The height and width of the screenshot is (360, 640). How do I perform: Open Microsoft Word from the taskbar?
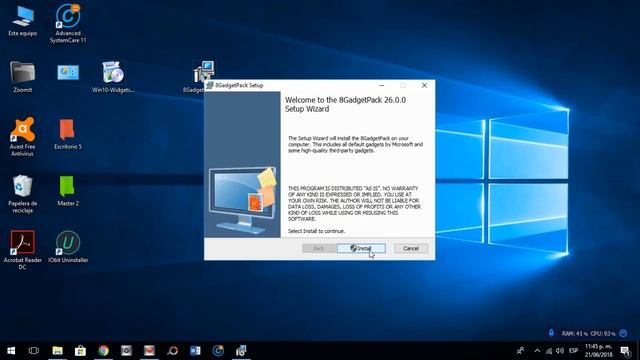[195, 351]
